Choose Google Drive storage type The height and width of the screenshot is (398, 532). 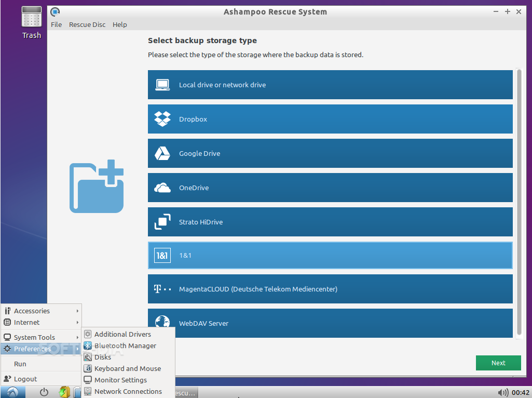[330, 153]
